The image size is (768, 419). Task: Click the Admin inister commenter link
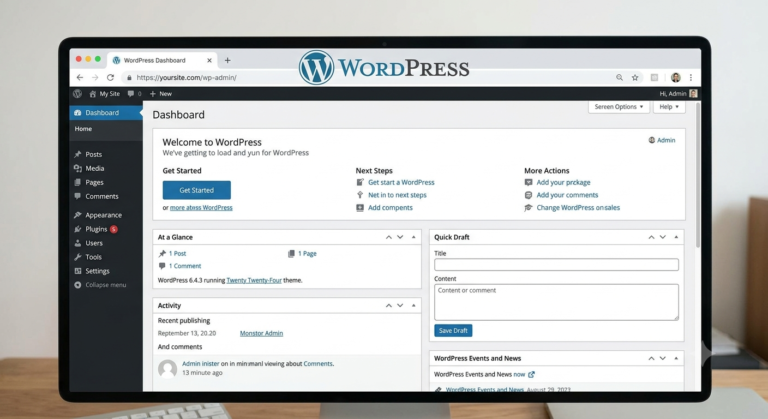click(200, 364)
